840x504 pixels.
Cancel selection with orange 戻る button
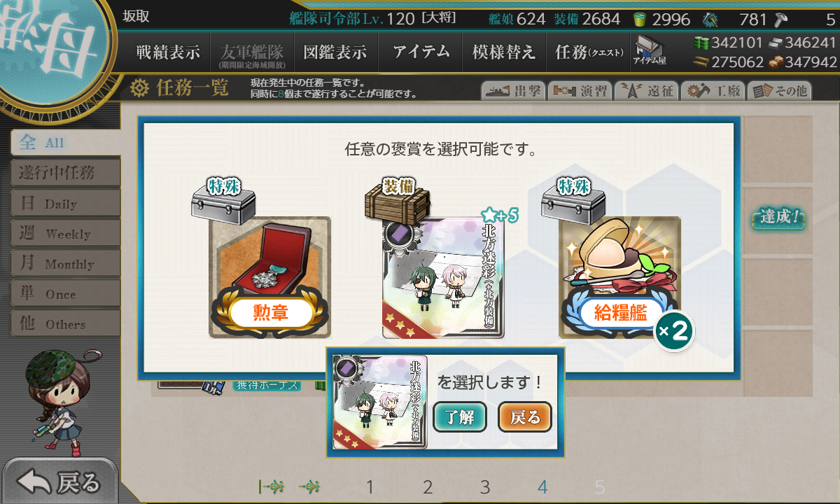tap(525, 417)
